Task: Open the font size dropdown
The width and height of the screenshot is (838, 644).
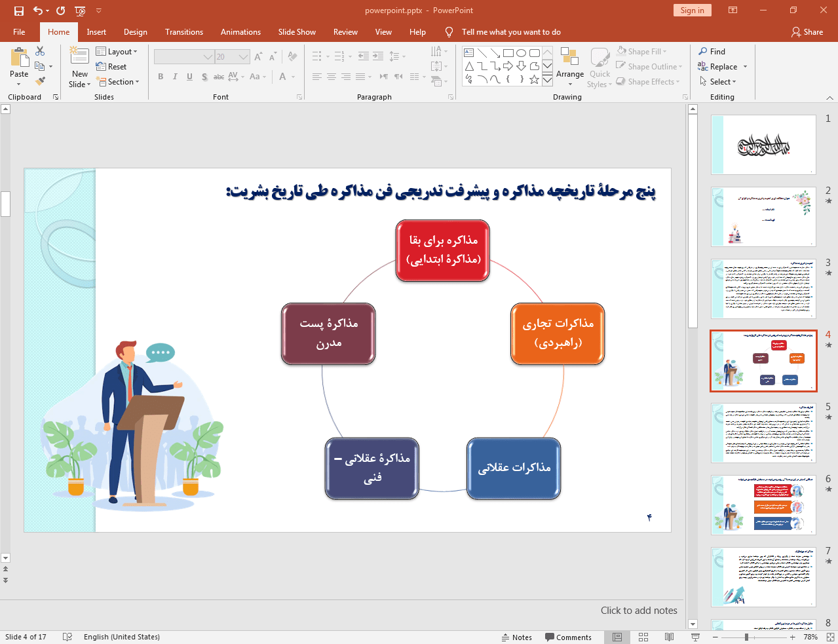Action: 242,56
